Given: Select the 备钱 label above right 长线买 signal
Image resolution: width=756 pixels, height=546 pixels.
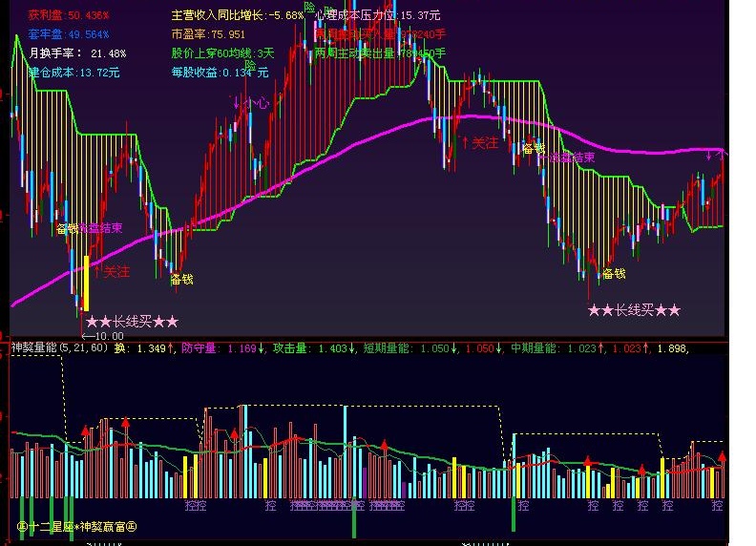Looking at the screenshot, I should click(x=614, y=274).
